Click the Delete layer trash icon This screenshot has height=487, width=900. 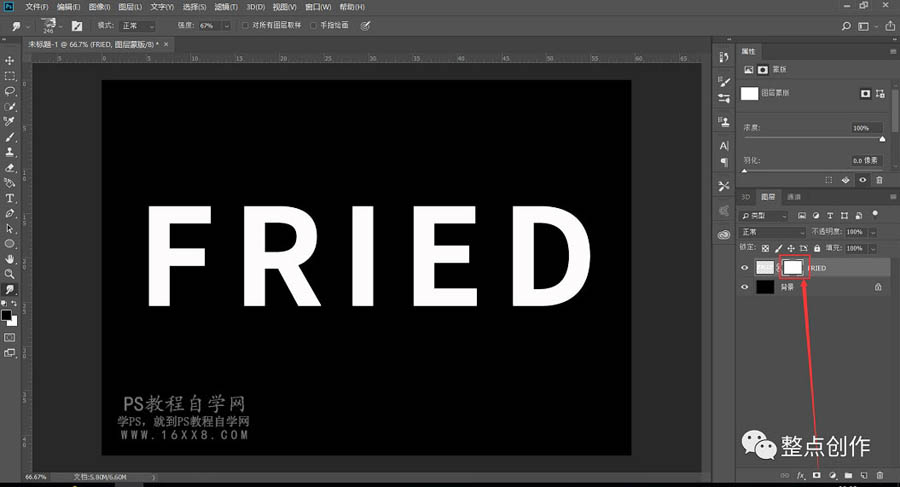point(880,476)
